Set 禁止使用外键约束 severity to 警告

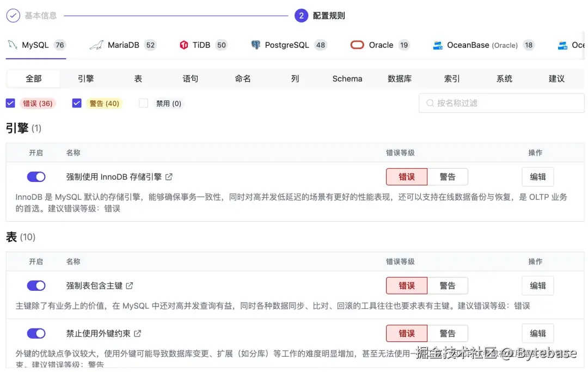(x=448, y=333)
